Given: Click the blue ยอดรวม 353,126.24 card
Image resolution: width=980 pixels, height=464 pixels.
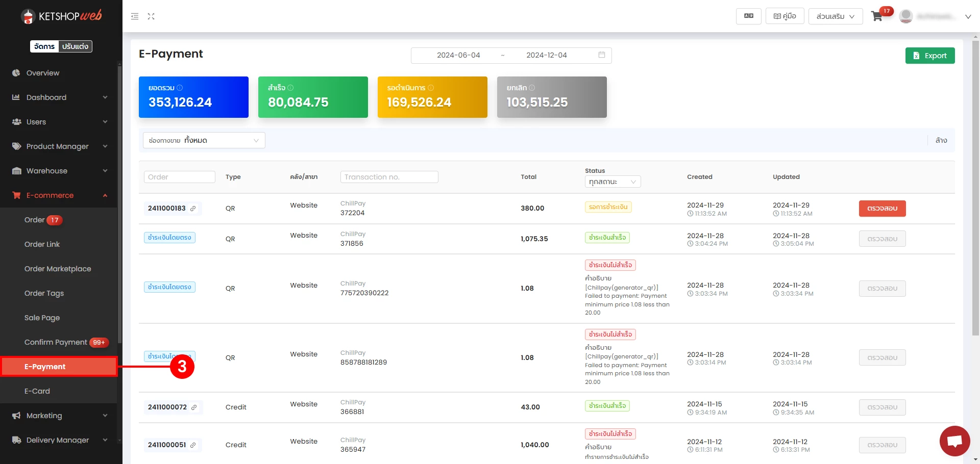Looking at the screenshot, I should click(193, 97).
